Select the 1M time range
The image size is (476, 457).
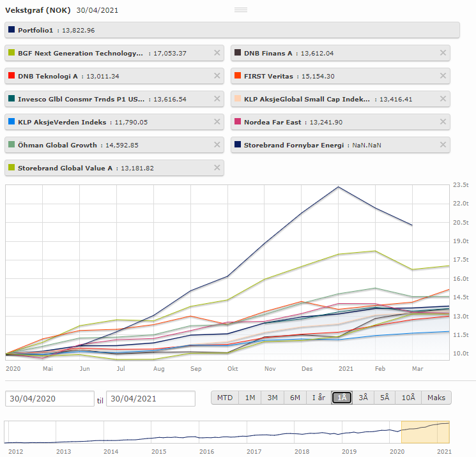[x=250, y=398]
